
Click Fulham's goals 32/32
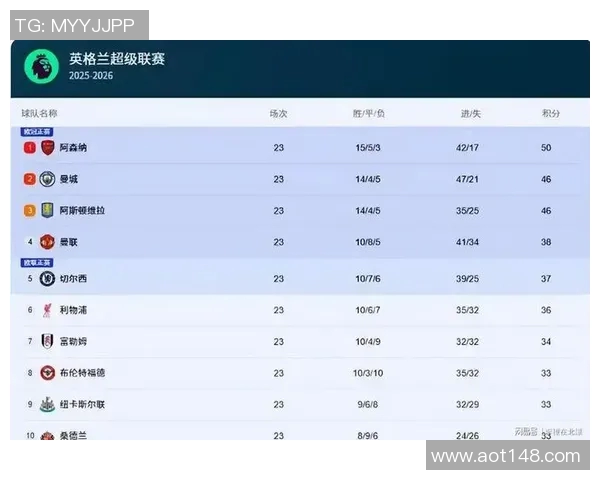[x=467, y=341]
